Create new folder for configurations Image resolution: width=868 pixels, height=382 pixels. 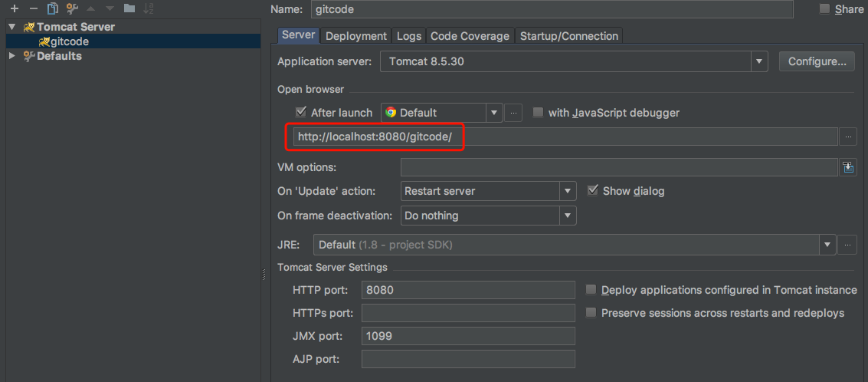(129, 8)
